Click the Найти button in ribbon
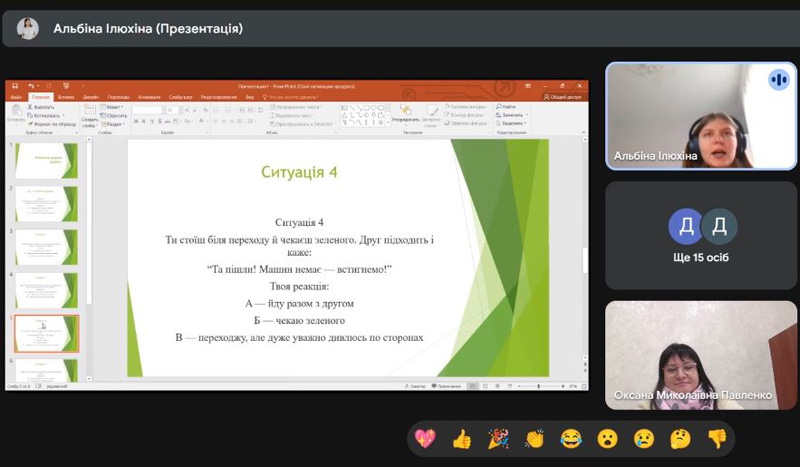The image size is (800, 467). click(507, 107)
